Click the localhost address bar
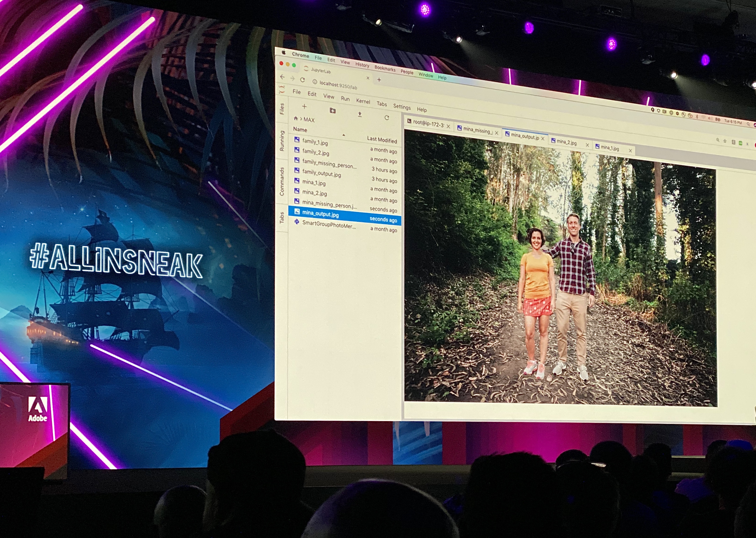Screen dimensions: 756x538 point(338,85)
